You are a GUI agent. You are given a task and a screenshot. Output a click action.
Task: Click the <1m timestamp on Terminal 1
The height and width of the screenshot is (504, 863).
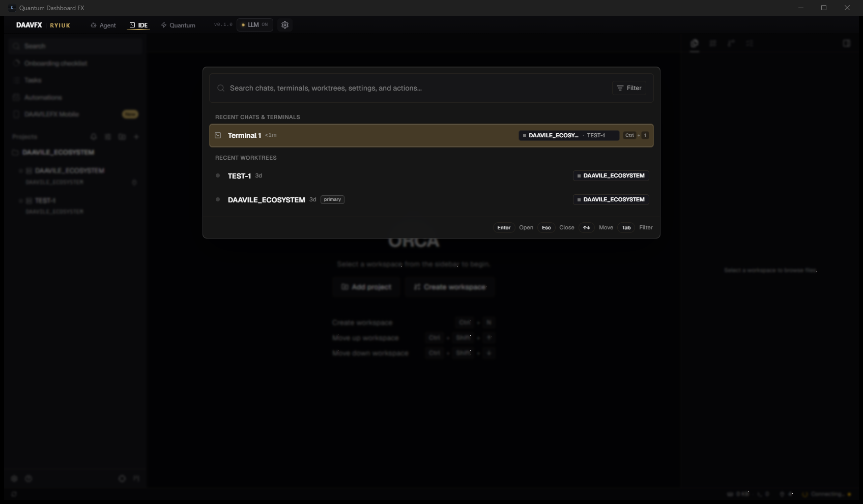coord(271,135)
